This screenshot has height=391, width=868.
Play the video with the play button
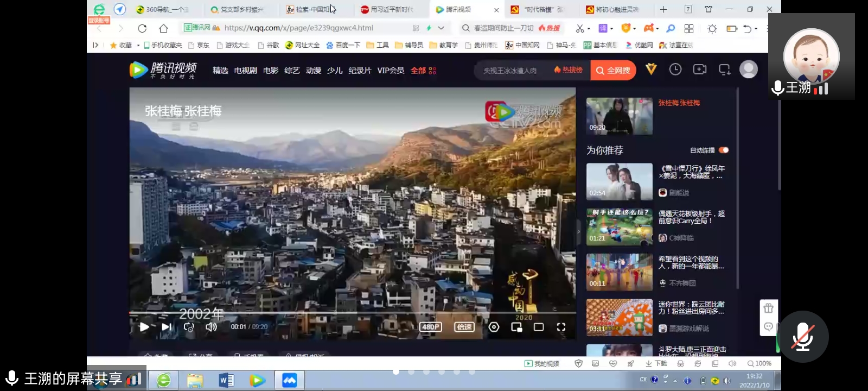pos(144,327)
